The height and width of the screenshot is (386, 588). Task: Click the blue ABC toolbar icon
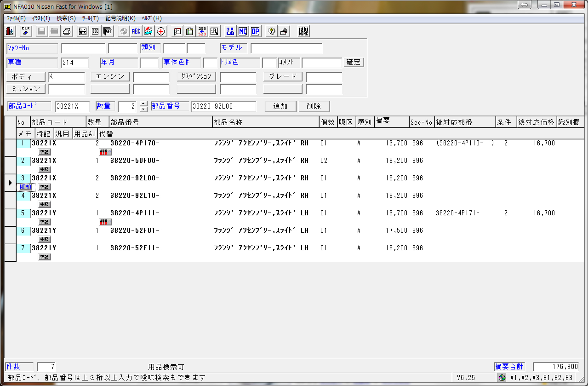[x=136, y=31]
